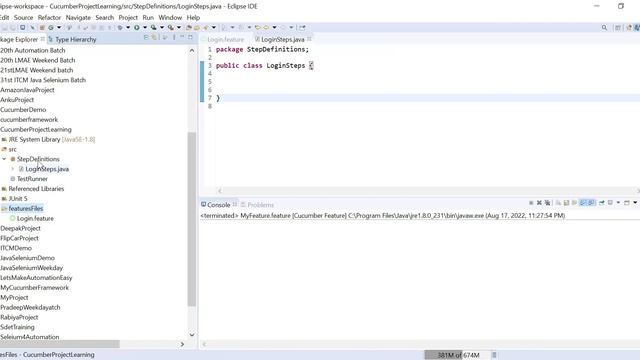Toggle Pin Console button

click(602, 203)
